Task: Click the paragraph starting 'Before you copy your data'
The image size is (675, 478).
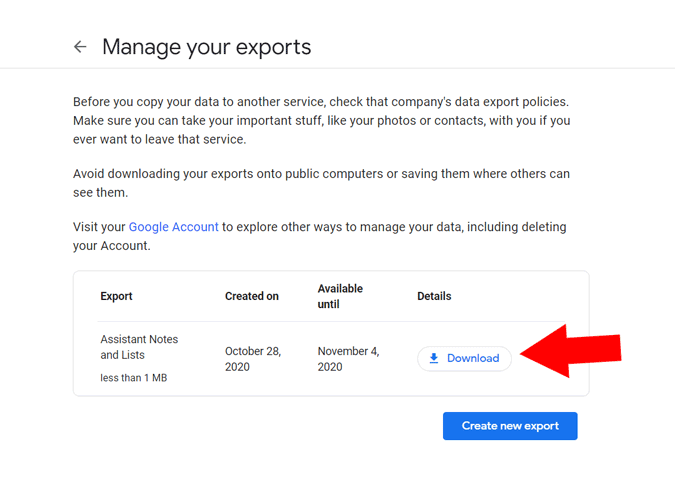Action: [x=322, y=121]
